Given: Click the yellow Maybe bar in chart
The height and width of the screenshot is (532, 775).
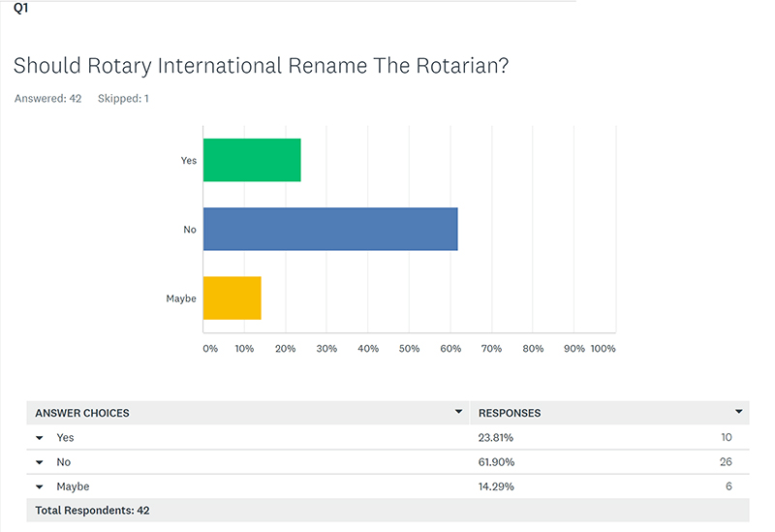Looking at the screenshot, I should tap(232, 297).
